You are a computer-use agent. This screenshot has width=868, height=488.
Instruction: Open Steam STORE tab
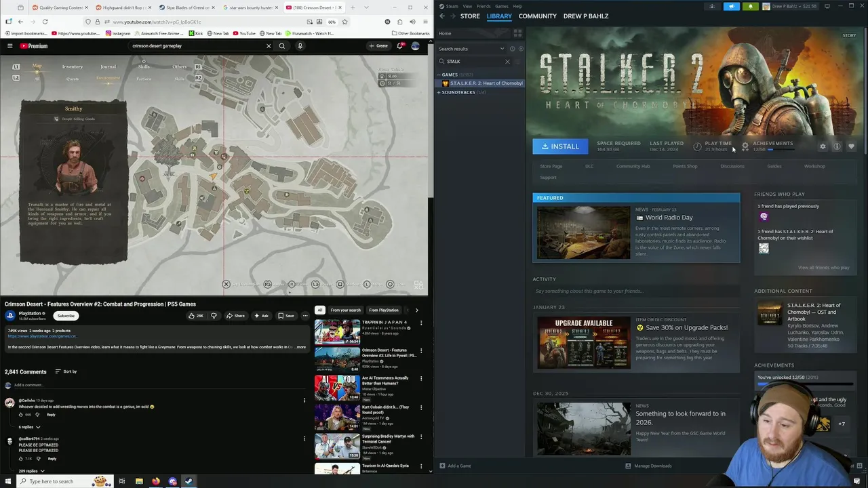[x=470, y=16]
